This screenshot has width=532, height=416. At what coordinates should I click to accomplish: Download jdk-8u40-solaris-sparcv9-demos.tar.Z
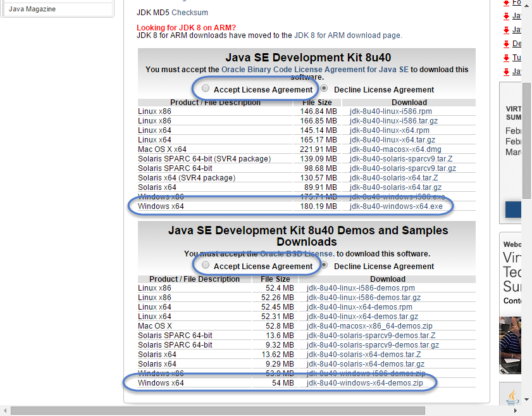tap(371, 336)
